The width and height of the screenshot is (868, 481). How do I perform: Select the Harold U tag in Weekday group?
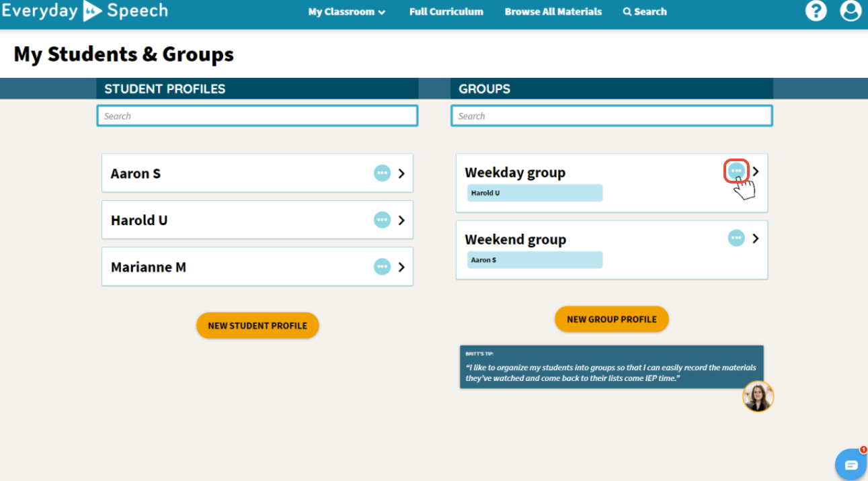click(535, 193)
